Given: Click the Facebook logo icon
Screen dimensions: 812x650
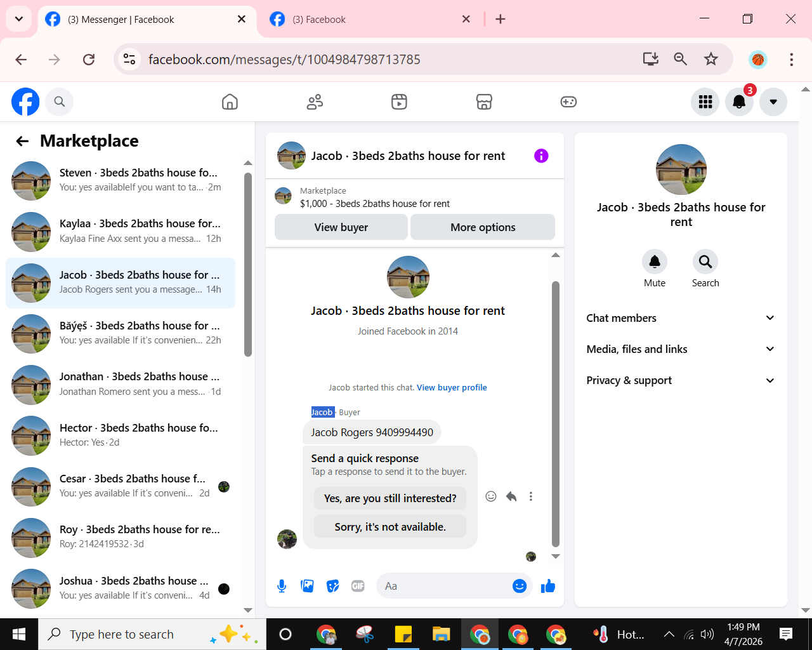Looking at the screenshot, I should (x=25, y=102).
